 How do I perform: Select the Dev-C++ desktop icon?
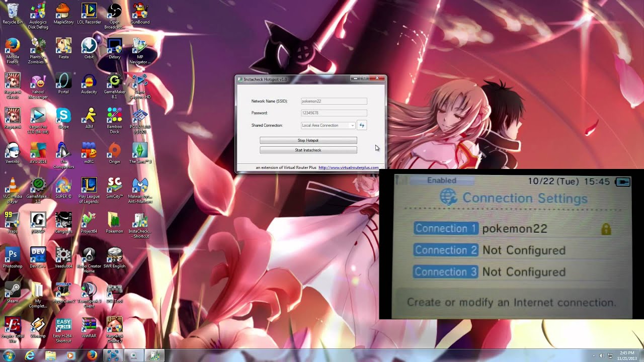pos(38,257)
